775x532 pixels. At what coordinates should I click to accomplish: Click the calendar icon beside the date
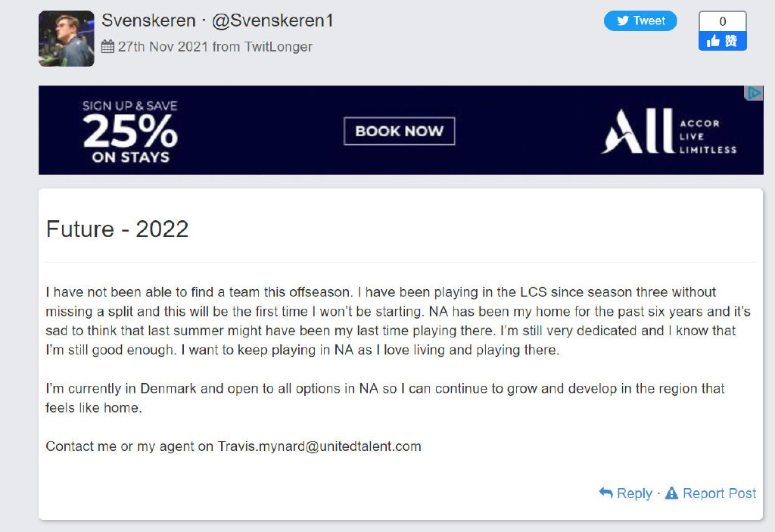[107, 46]
